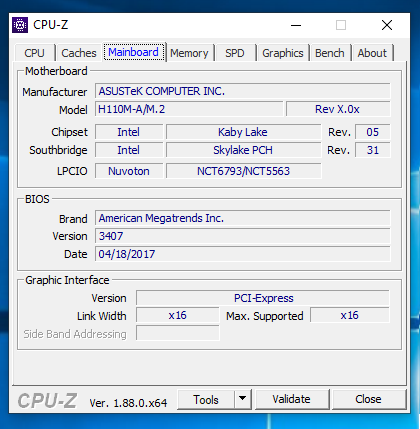Viewport: 420px width, 429px height.
Task: Click the Validate button
Action: click(291, 399)
